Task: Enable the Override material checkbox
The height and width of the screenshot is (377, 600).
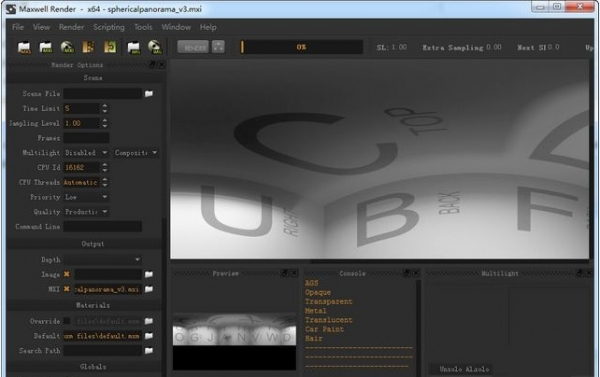Action: tap(67, 321)
